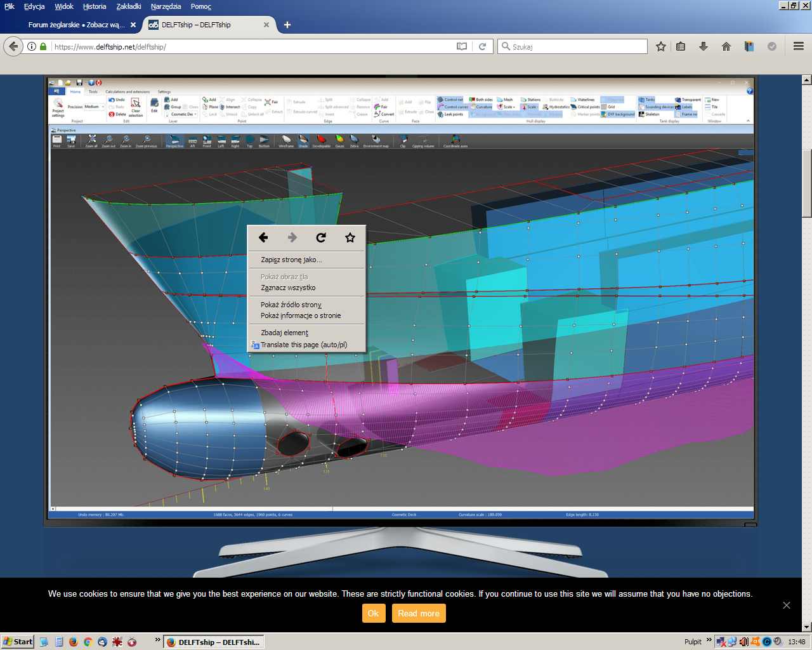812x650 pixels.
Task: Open the Zakładki menu
Action: [129, 6]
